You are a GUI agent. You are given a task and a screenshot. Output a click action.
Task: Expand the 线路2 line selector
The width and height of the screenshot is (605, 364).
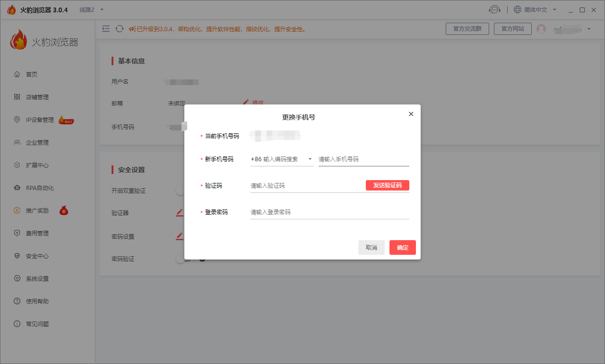86,9
